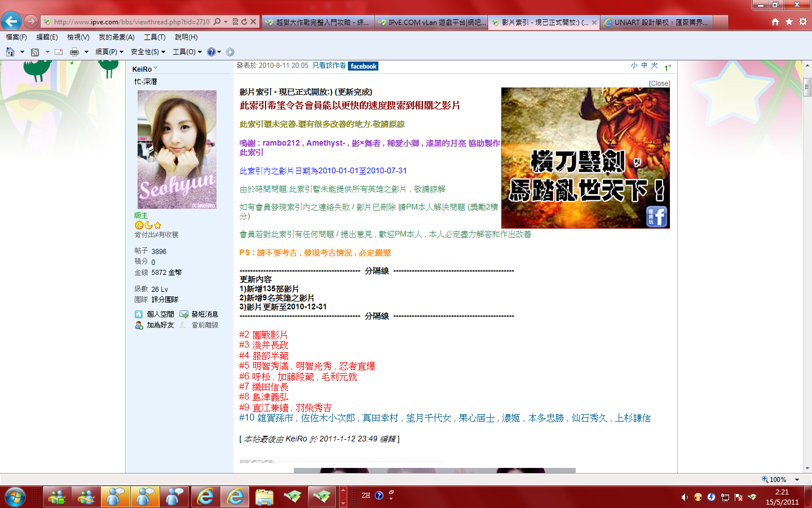Open the 我的最愛(A) menu
Image resolution: width=812 pixels, height=508 pixels.
point(116,37)
